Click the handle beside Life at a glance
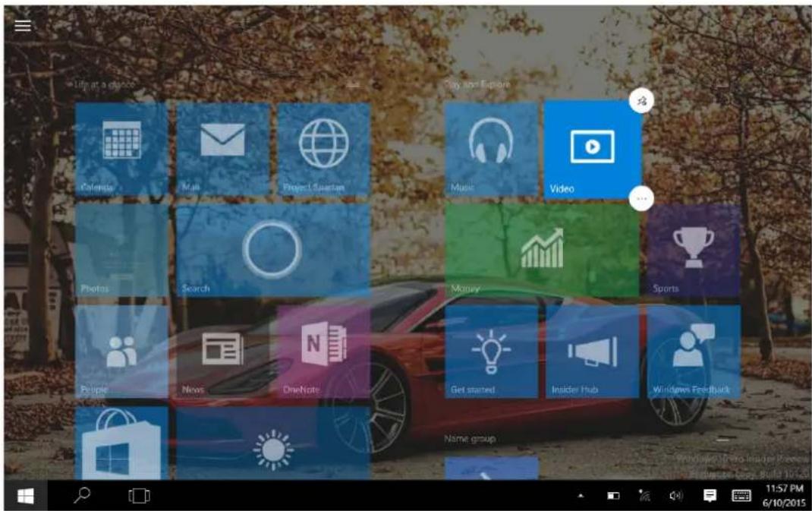Image resolution: width=812 pixels, height=511 pixels. [x=354, y=84]
